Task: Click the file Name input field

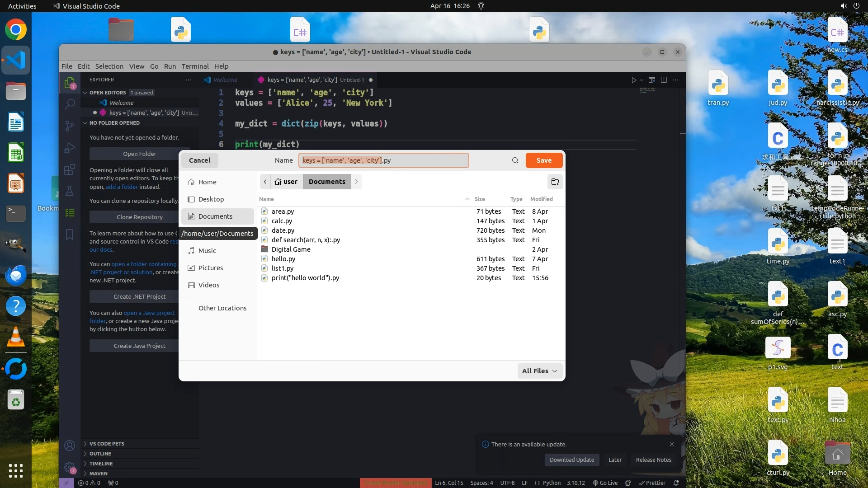Action: pos(383,160)
